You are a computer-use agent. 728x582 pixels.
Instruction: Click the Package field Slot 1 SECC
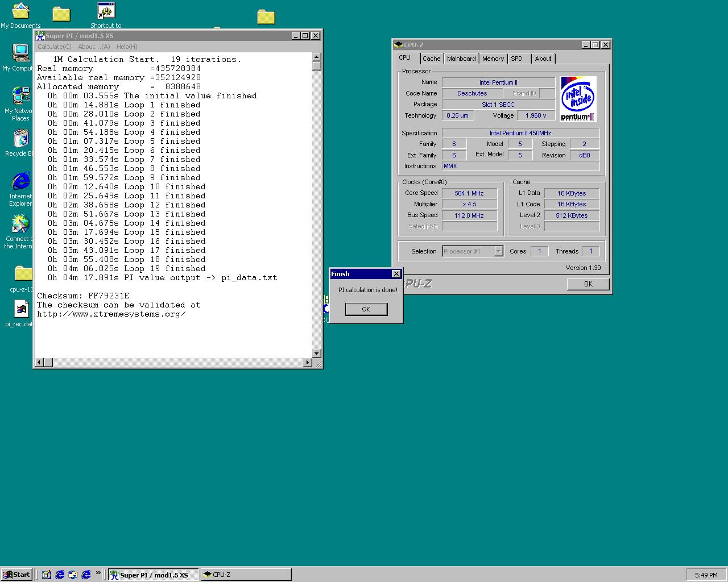498,105
